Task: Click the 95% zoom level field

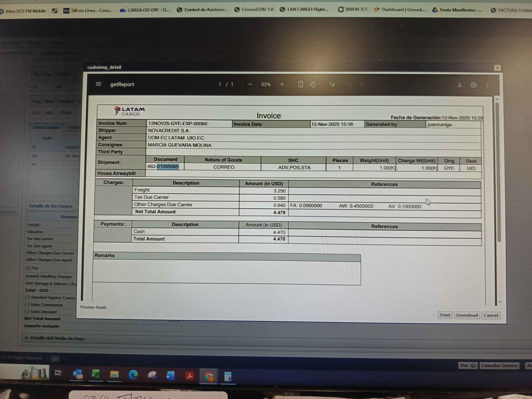Action: tap(266, 84)
